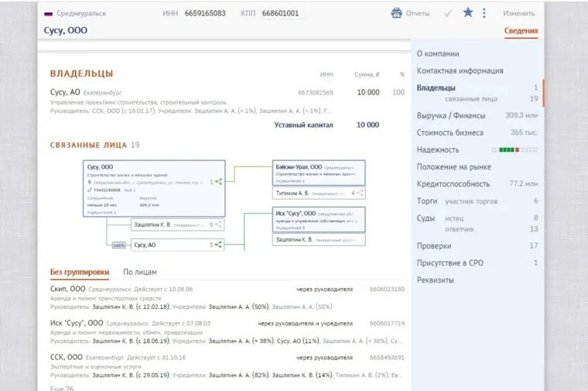Click the links icon beside Типикин А. В.
The image size is (588, 391).
pyautogui.click(x=360, y=193)
